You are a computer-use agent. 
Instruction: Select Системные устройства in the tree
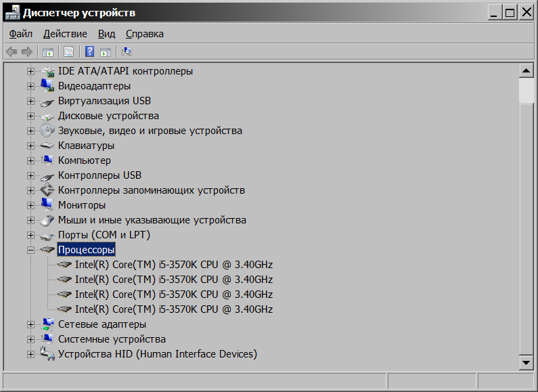pyautogui.click(x=112, y=339)
